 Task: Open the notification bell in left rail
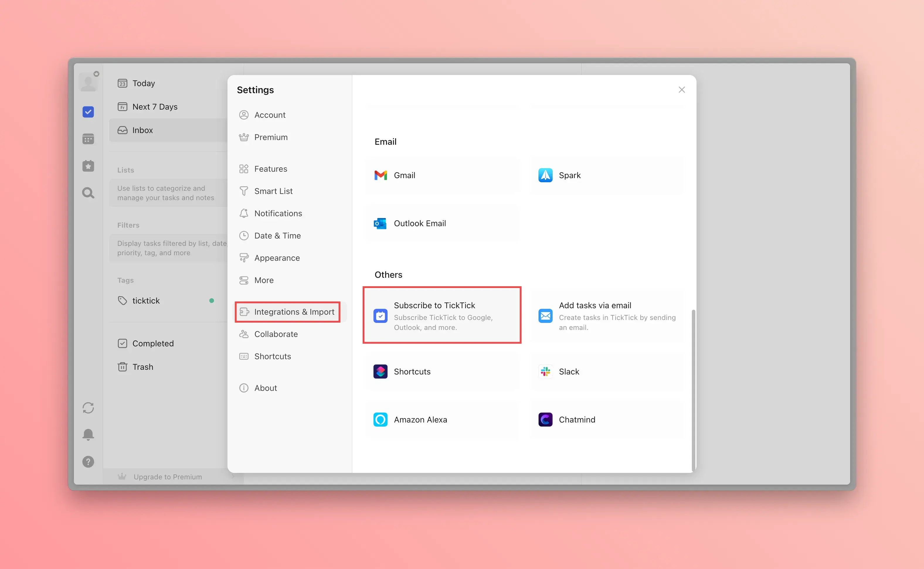pyautogui.click(x=88, y=435)
